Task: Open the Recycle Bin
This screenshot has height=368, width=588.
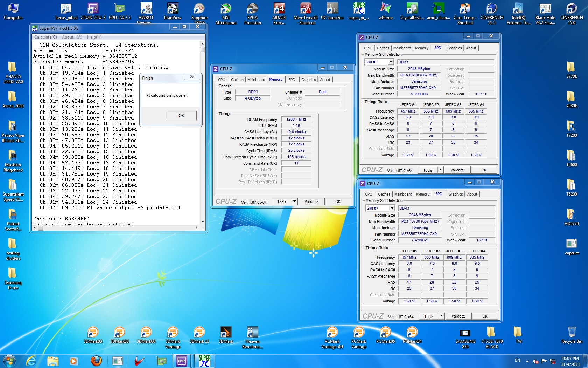Action: tap(572, 335)
